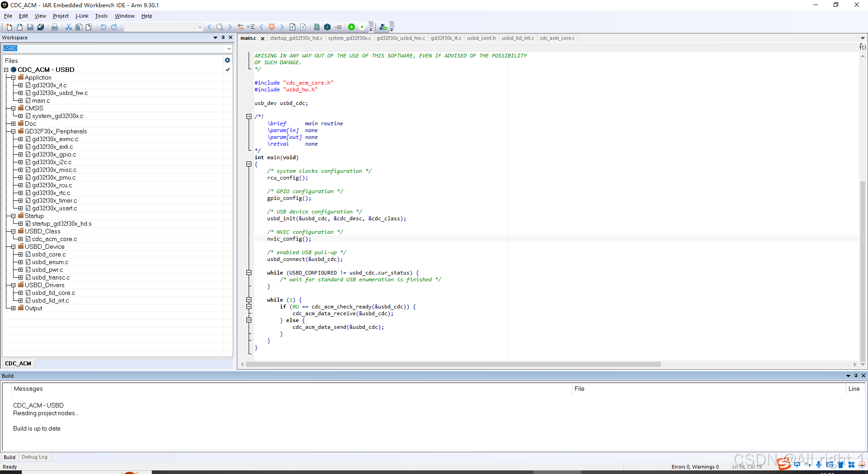Switch to the startup_gd32f30x_hd.s tab
The image size is (868, 474).
pos(296,38)
